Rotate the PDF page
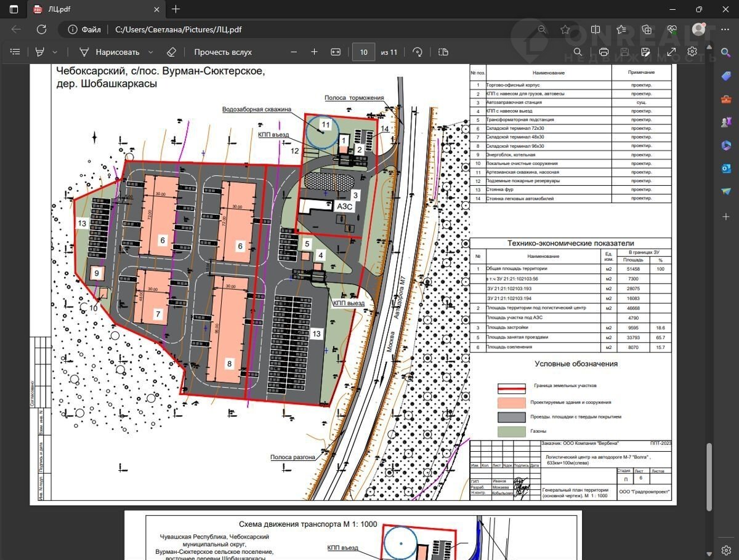The image size is (739, 560). 418,52
